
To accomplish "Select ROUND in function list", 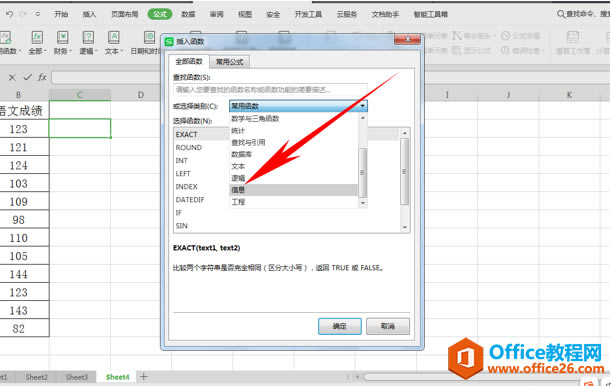I will point(189,148).
